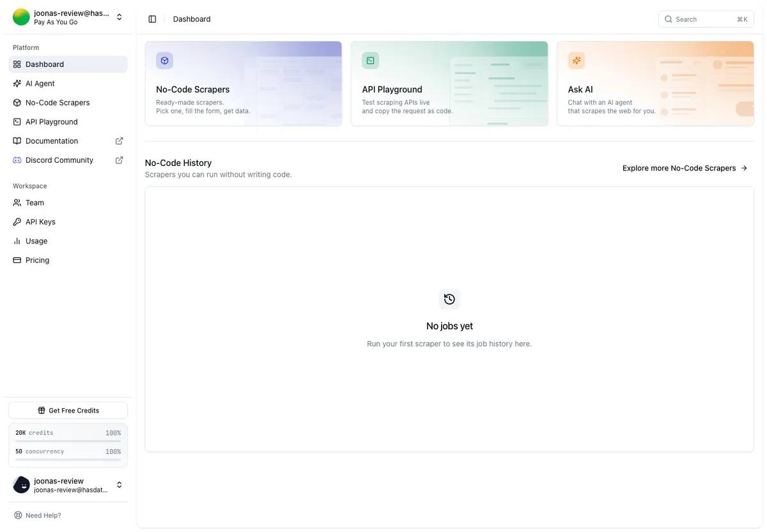767x532 pixels.
Task: Open Discord Community sidebar link
Action: coord(68,160)
